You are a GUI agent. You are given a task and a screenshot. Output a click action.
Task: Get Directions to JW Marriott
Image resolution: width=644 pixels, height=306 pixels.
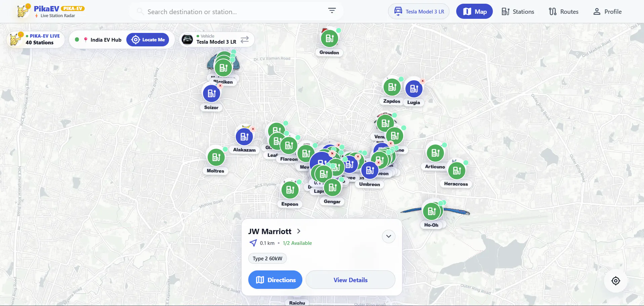[275, 280]
